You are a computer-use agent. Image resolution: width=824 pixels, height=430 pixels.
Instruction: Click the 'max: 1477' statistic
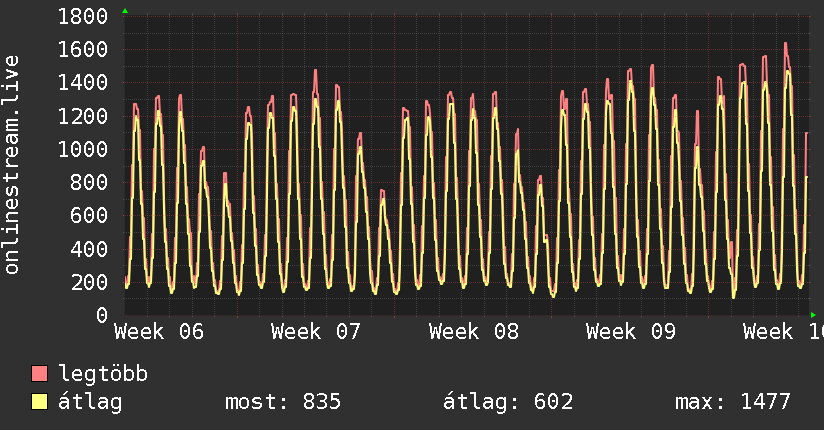pyautogui.click(x=732, y=402)
